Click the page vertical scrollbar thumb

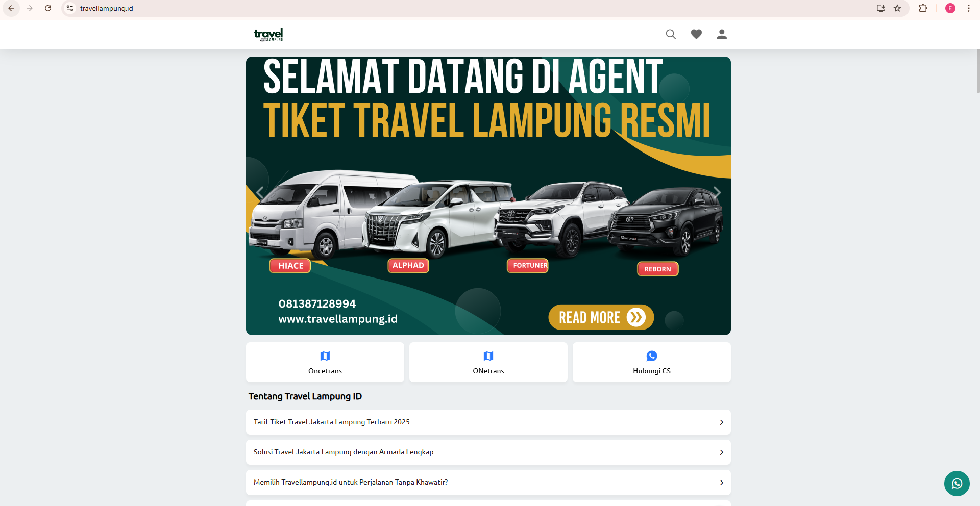(x=978, y=71)
